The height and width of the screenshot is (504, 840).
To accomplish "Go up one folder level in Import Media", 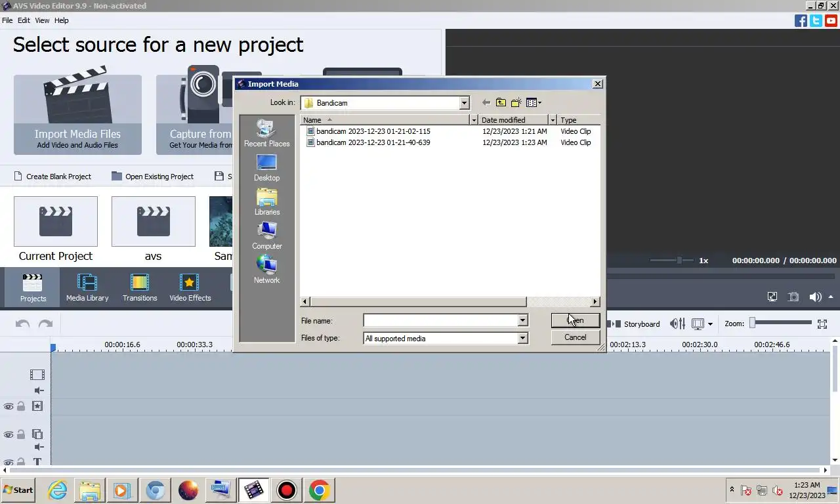I will click(501, 102).
